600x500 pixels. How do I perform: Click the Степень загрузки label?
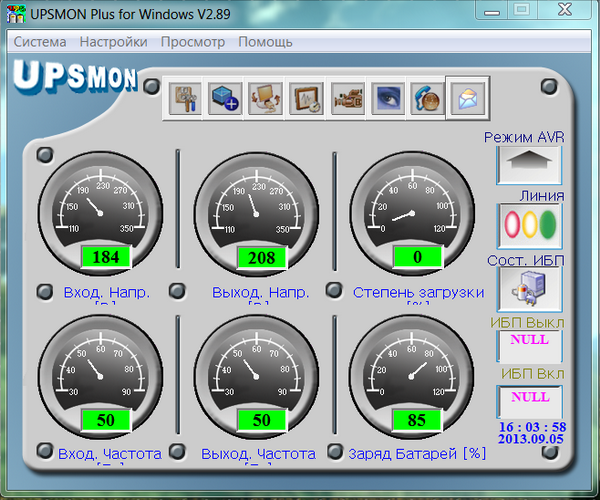point(419,293)
